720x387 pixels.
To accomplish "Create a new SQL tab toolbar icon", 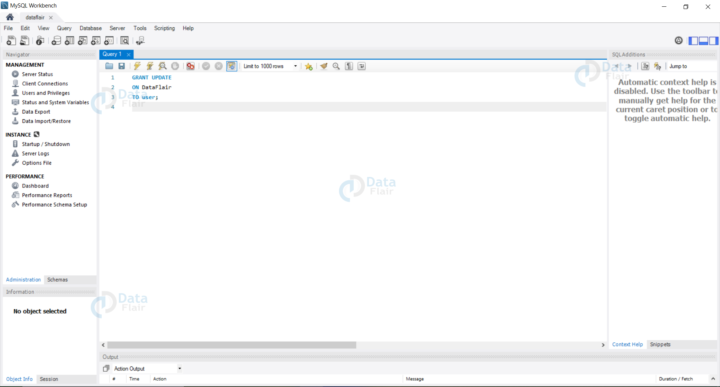I will pos(11,41).
